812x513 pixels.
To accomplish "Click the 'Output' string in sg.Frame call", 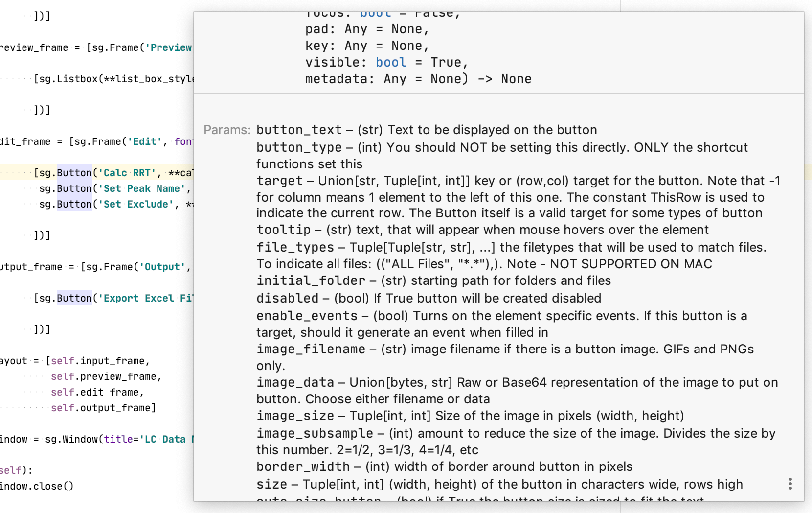I will tap(162, 267).
